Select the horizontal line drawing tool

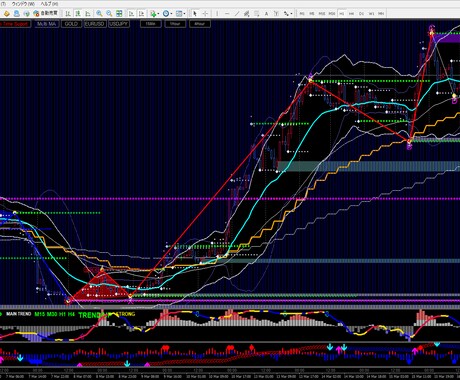pyautogui.click(x=227, y=13)
